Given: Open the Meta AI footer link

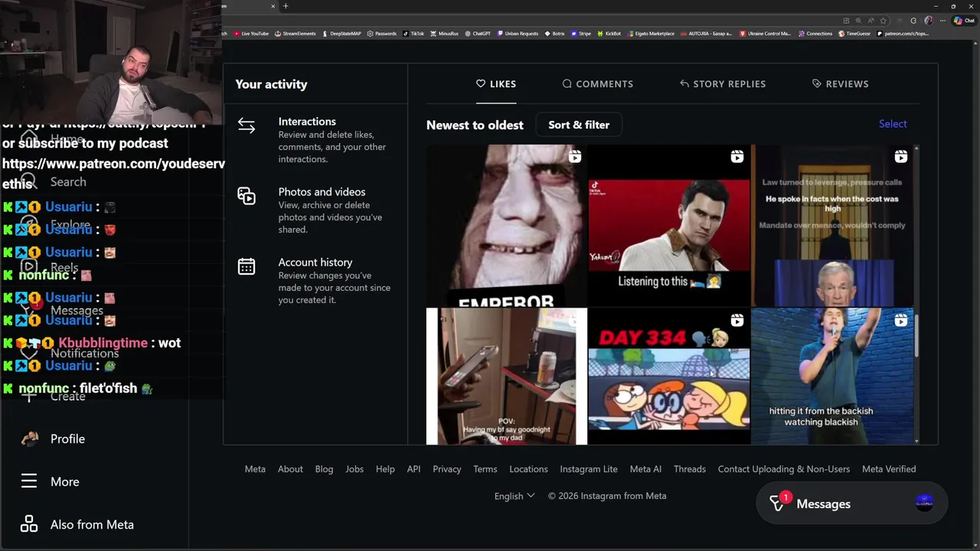Looking at the screenshot, I should coord(645,469).
